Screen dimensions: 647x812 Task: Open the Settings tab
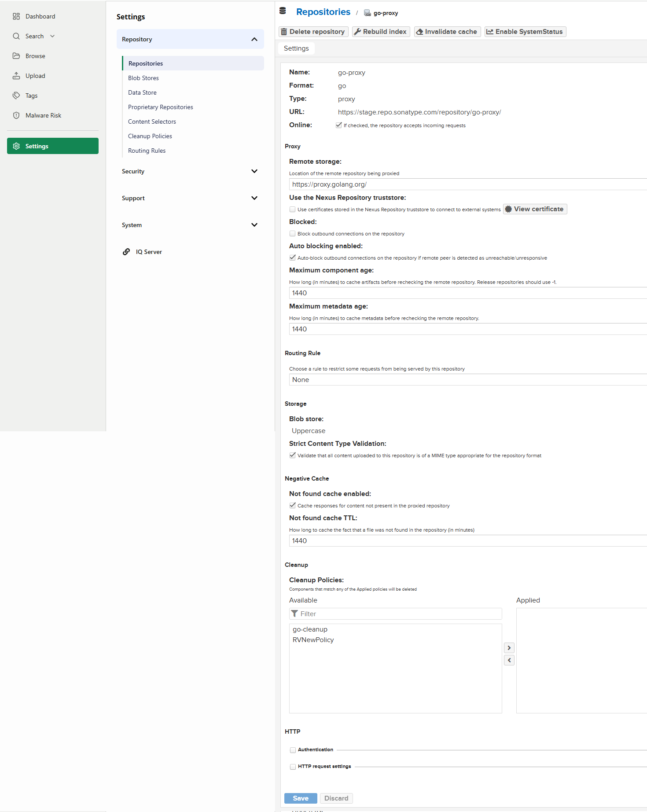coord(296,48)
